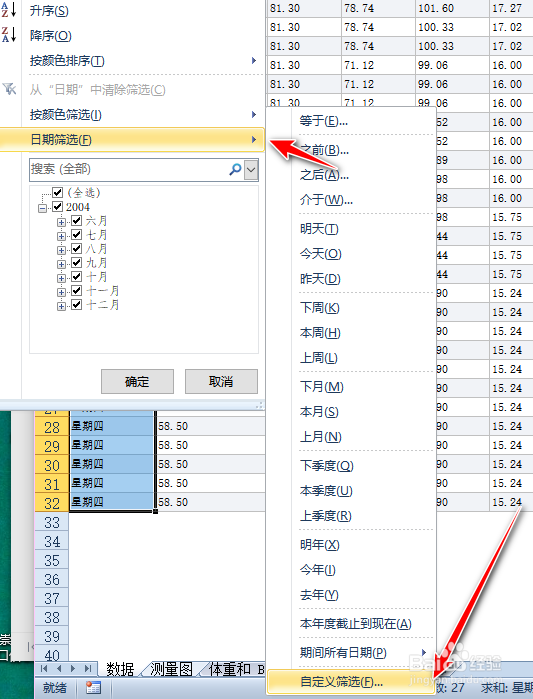Select 降序(O) sort option
This screenshot has width=533, height=699.
point(132,35)
